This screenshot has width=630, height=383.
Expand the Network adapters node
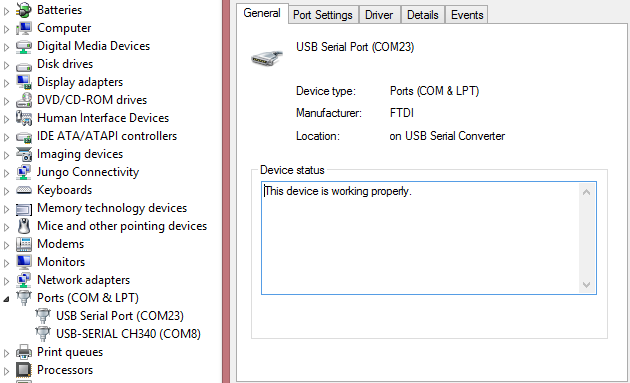[x=6, y=281]
